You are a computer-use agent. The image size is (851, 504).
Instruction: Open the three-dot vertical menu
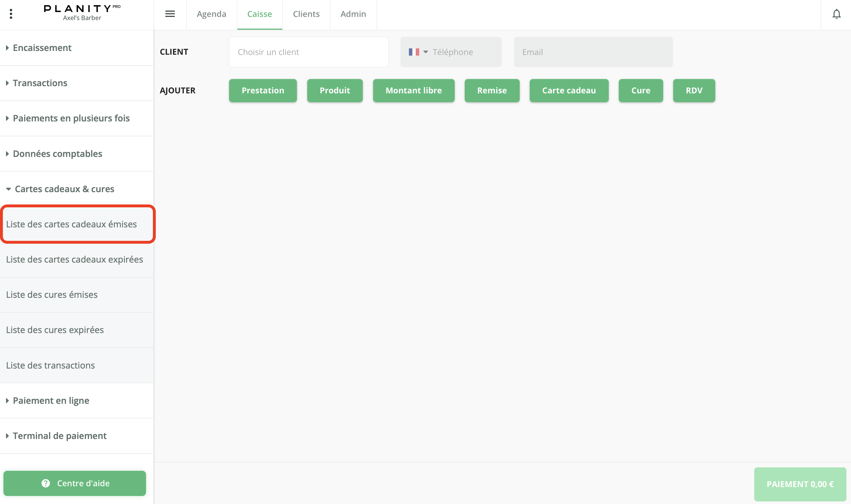11,14
